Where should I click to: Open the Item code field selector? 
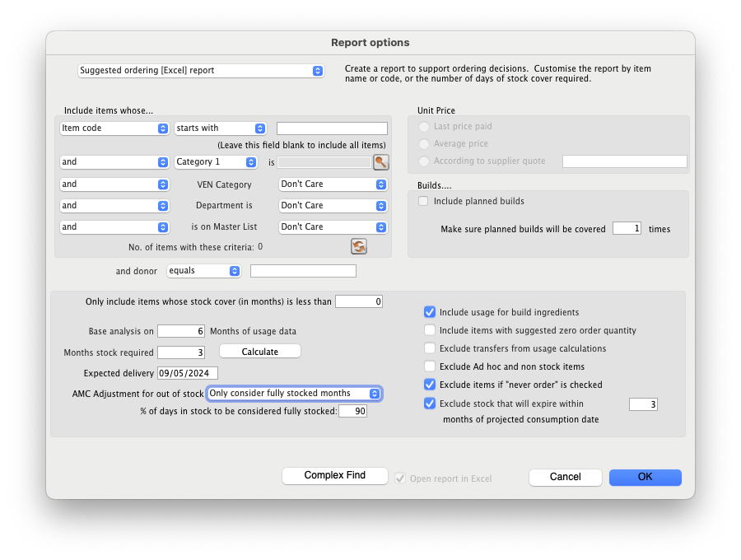click(114, 128)
